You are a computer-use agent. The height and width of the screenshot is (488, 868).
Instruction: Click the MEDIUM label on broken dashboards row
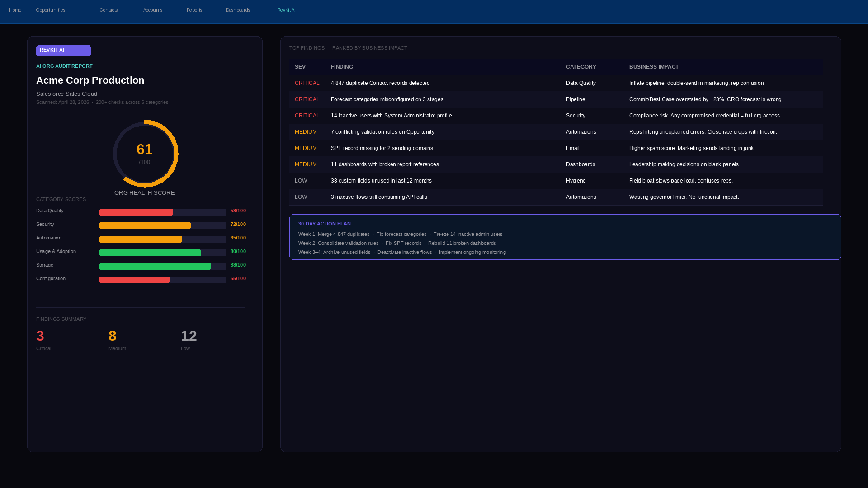[x=306, y=164]
